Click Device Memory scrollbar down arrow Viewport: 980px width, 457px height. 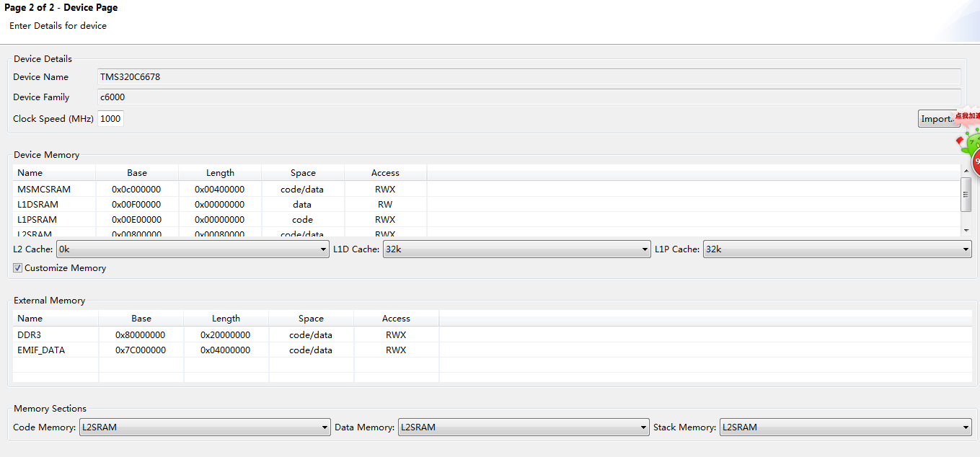coord(966,230)
